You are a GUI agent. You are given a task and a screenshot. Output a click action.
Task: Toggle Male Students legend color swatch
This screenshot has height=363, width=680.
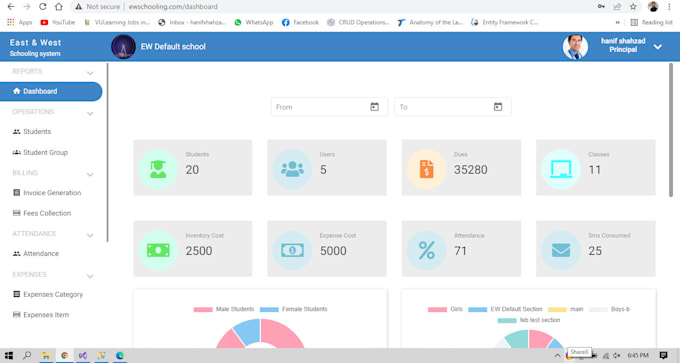click(x=203, y=309)
